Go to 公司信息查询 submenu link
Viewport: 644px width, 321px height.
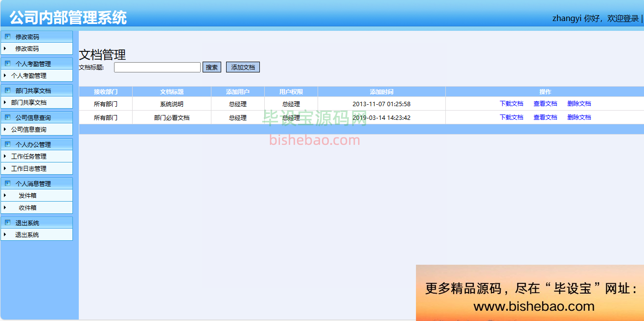[x=29, y=130]
